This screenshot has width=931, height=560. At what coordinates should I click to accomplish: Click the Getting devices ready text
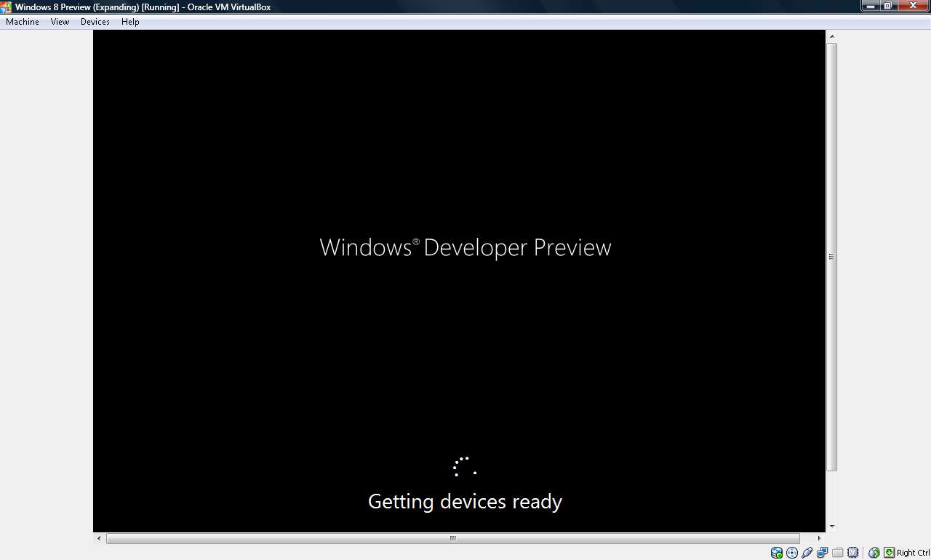click(465, 501)
